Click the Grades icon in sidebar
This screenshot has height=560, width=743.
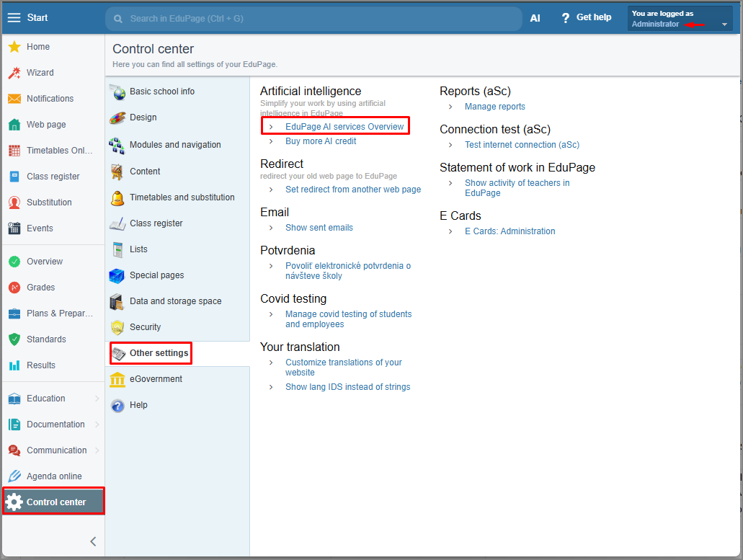[14, 288]
